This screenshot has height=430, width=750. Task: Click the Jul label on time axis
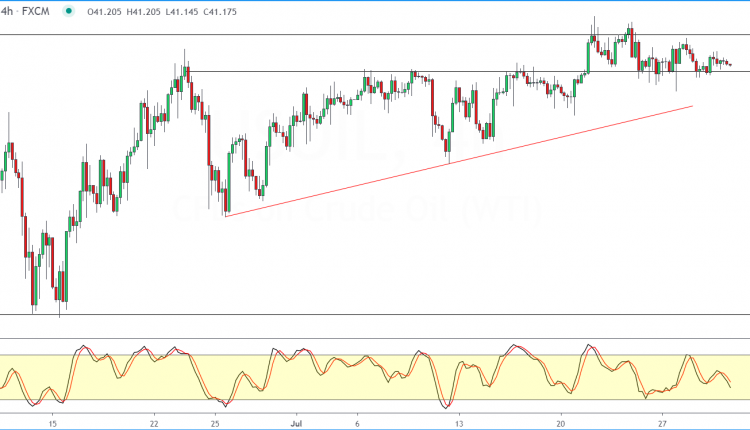click(297, 424)
